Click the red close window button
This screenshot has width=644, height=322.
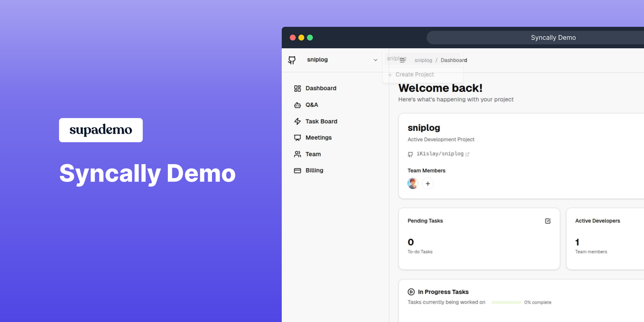[293, 38]
